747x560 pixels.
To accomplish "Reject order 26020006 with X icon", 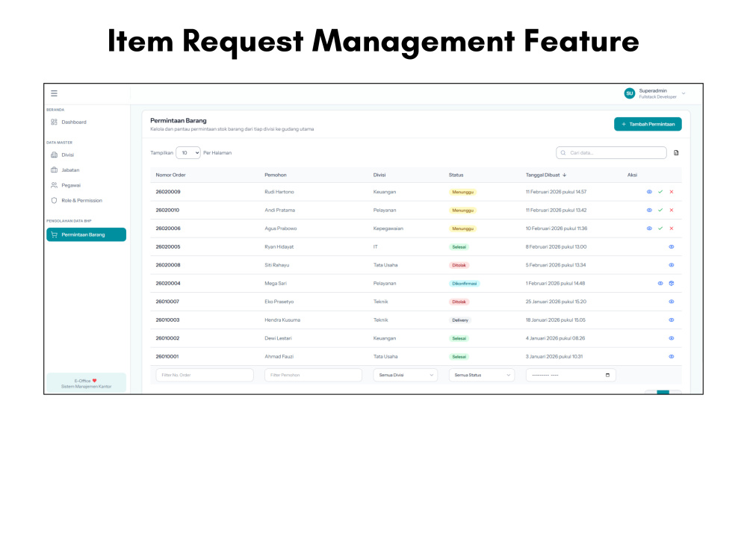I will [672, 228].
